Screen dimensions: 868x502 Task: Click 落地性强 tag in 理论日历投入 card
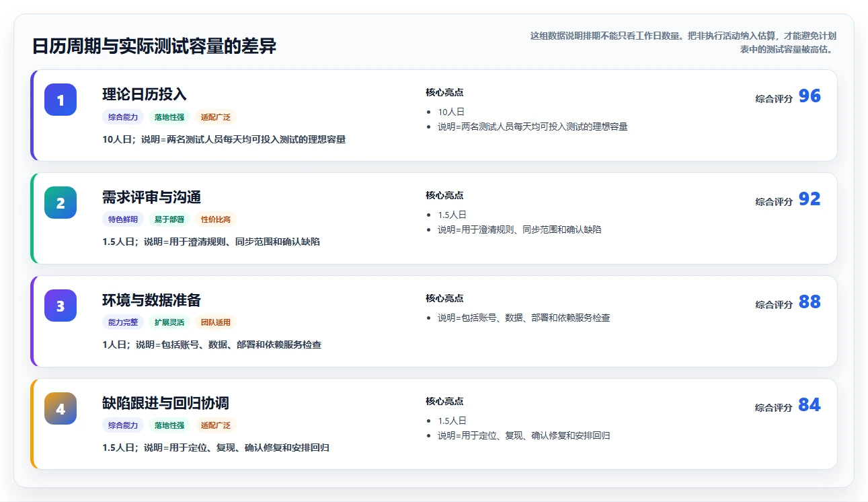[169, 117]
